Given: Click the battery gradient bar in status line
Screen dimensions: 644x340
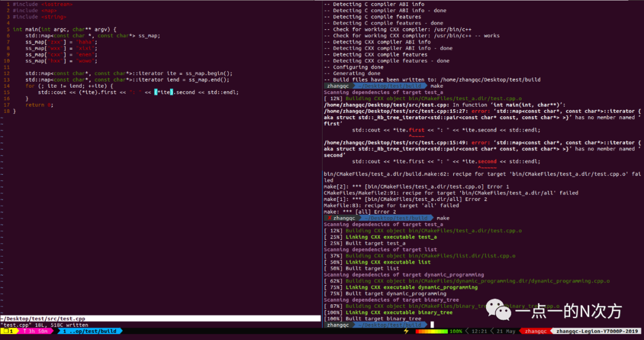Looking at the screenshot, I should click(x=432, y=331).
